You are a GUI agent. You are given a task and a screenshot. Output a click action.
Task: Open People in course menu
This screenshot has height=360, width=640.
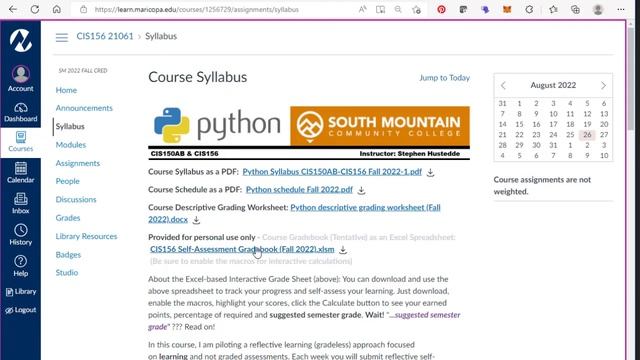[x=68, y=181]
